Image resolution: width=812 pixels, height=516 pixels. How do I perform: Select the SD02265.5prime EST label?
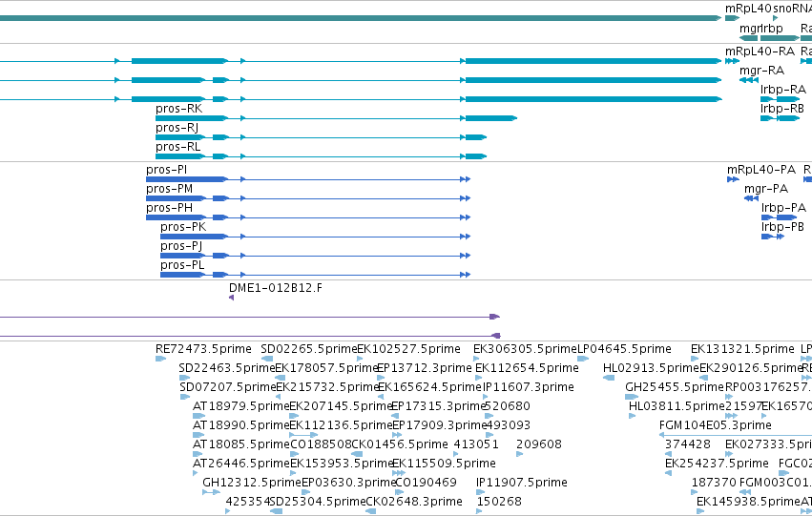(309, 349)
